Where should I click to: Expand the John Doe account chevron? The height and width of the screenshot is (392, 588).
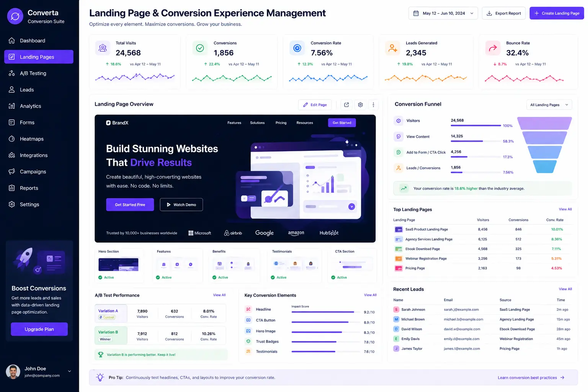coord(69,371)
